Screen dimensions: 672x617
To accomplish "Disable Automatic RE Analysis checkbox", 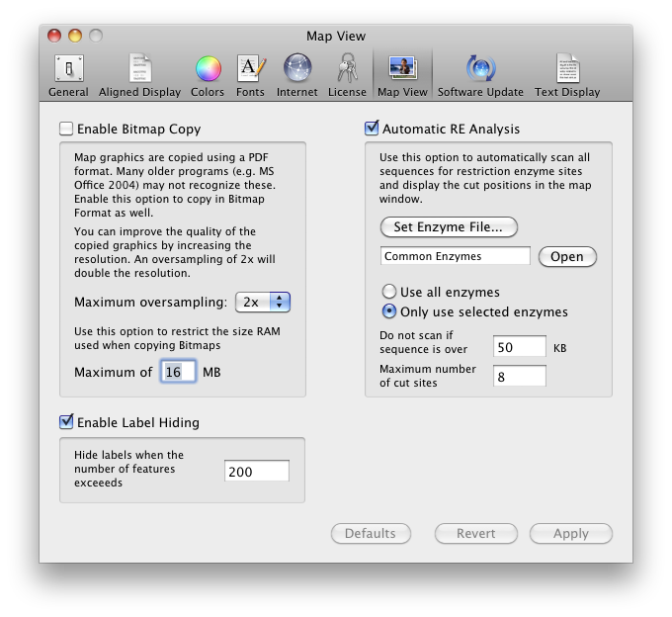I will (x=372, y=129).
